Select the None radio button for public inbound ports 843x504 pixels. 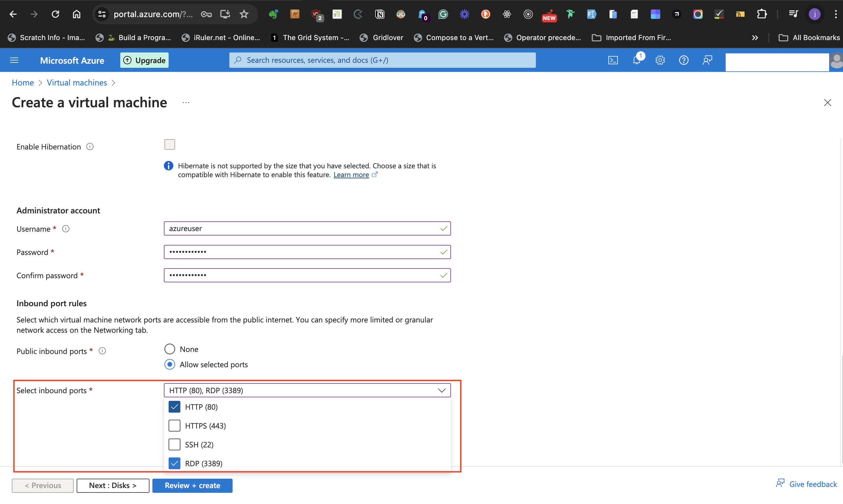click(x=169, y=349)
